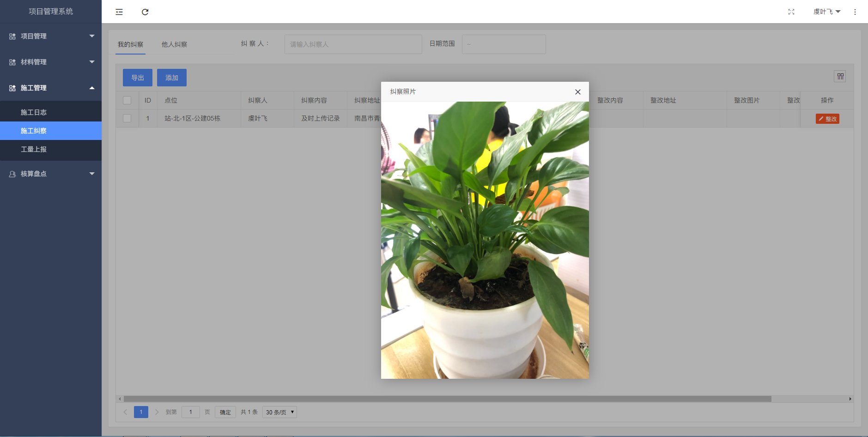Click the 项目管理系统 title
Image resolution: width=868 pixels, height=437 pixels.
(x=51, y=11)
